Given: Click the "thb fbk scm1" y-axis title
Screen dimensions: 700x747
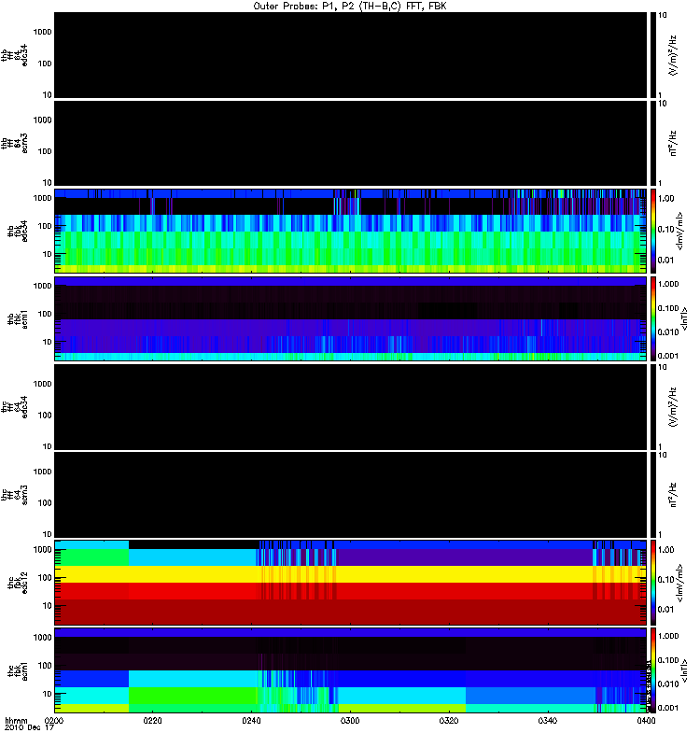Looking at the screenshot, I should [18, 318].
